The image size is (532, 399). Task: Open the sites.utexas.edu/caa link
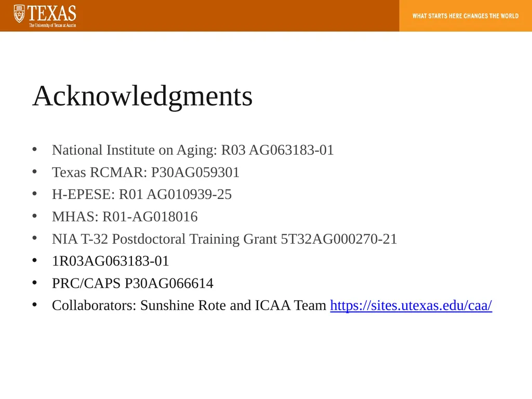411,305
